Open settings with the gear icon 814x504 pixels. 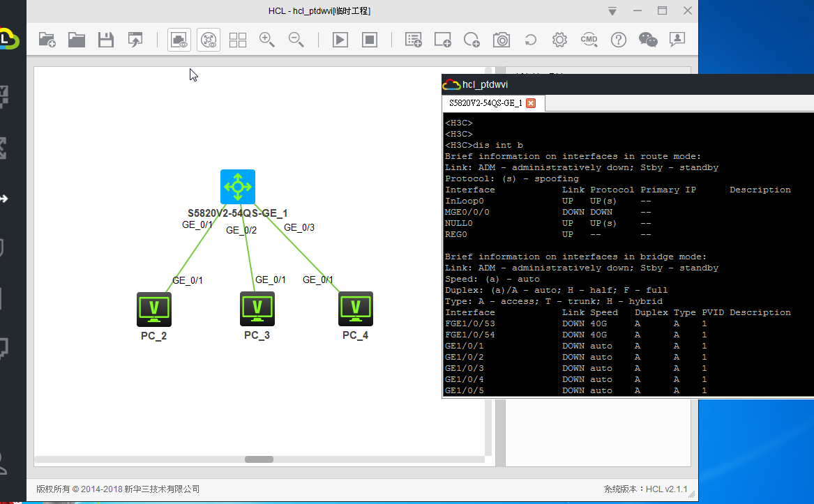point(559,40)
